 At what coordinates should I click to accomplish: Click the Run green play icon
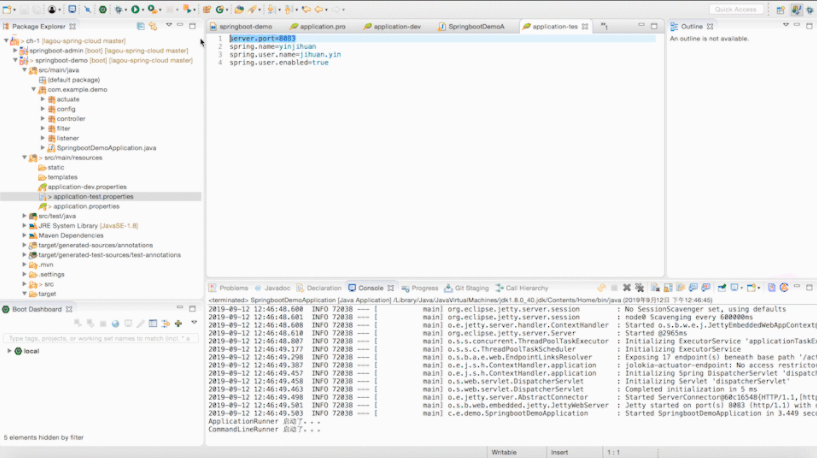tap(135, 9)
